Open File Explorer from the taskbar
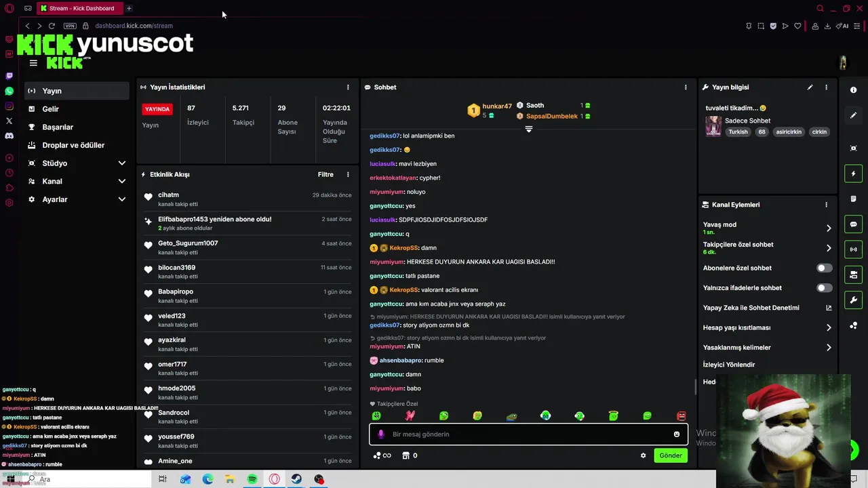 (230, 479)
